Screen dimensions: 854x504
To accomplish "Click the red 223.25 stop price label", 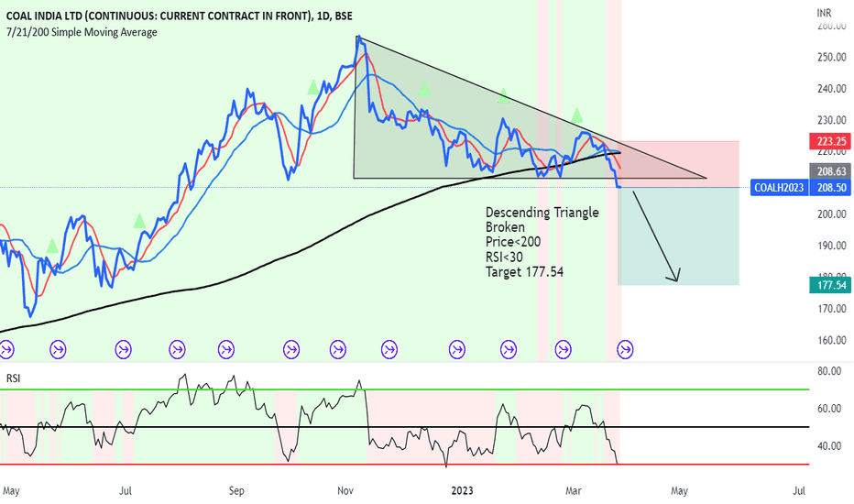I will coord(830,141).
